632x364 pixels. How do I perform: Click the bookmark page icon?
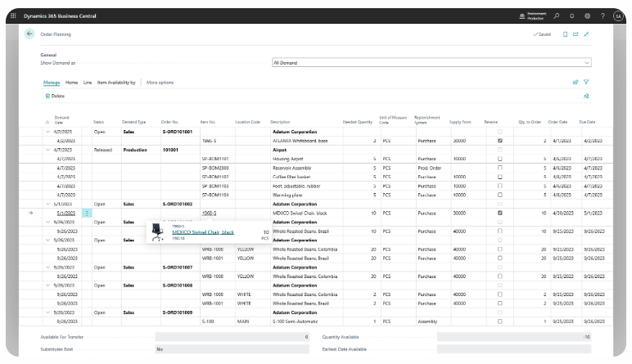click(x=565, y=34)
